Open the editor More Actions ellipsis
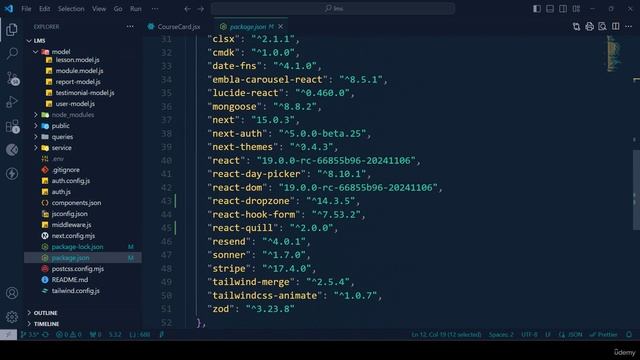The width and height of the screenshot is (640, 360). (x=629, y=27)
